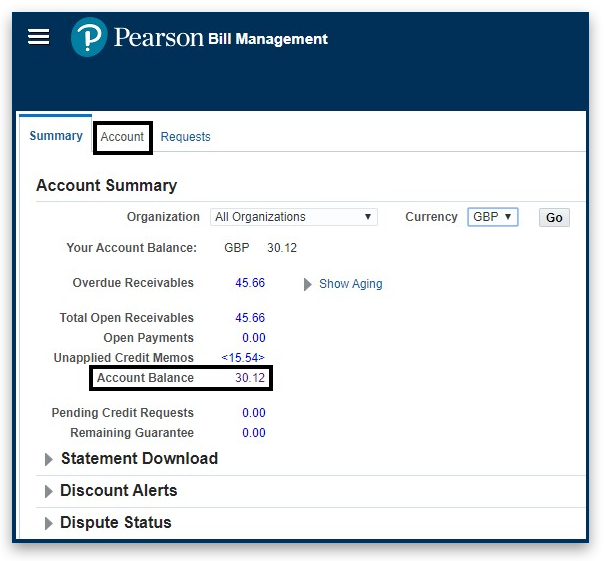Open the Unapplied Credit Memos amount

pos(243,358)
